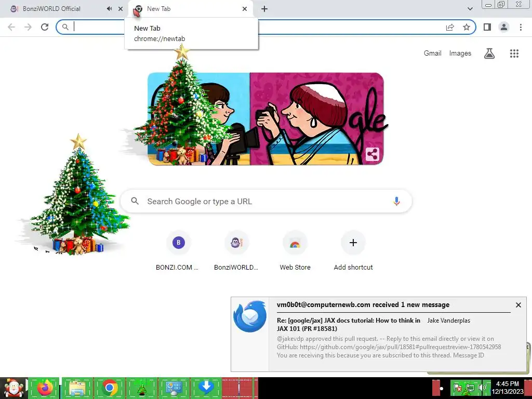The image size is (532, 399).
Task: Click the vm0b0t@computernewb.com notification header
Action: click(363, 304)
